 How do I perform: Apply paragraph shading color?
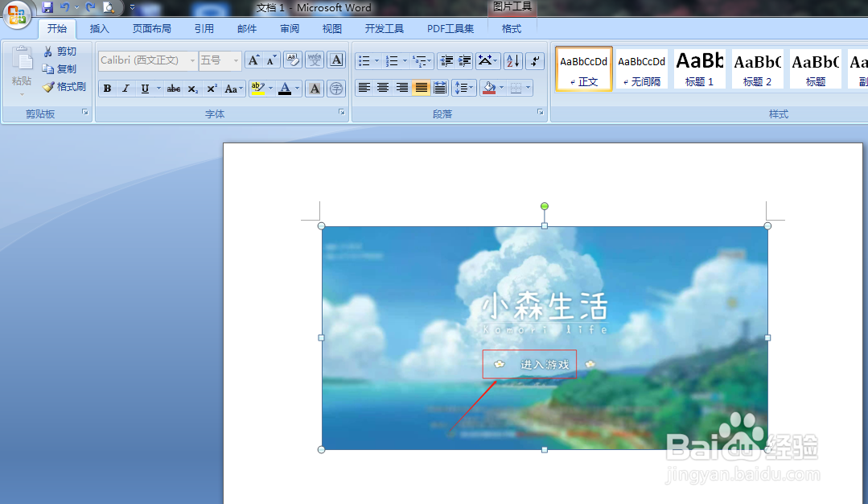(489, 88)
